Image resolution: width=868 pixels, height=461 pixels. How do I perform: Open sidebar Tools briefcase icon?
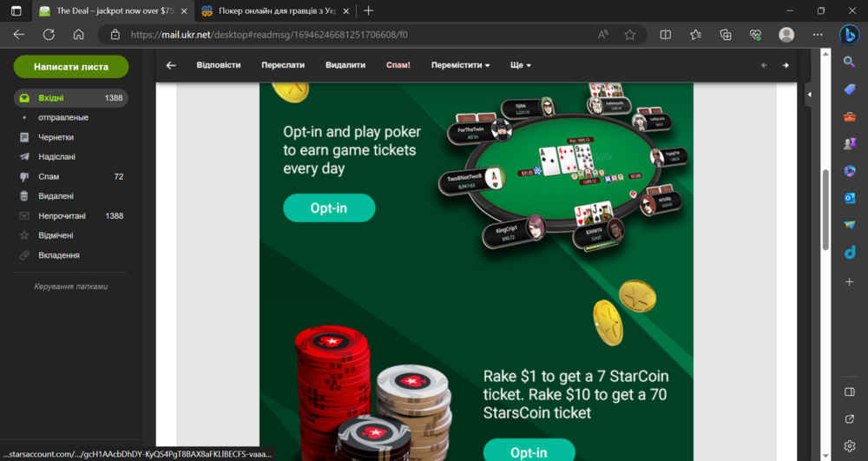tap(849, 116)
